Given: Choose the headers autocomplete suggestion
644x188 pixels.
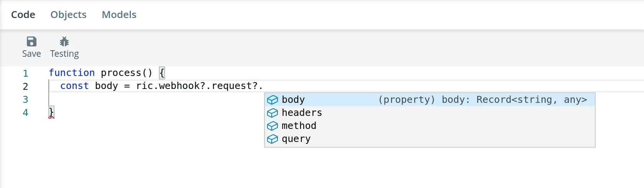Looking at the screenshot, I should [x=302, y=113].
